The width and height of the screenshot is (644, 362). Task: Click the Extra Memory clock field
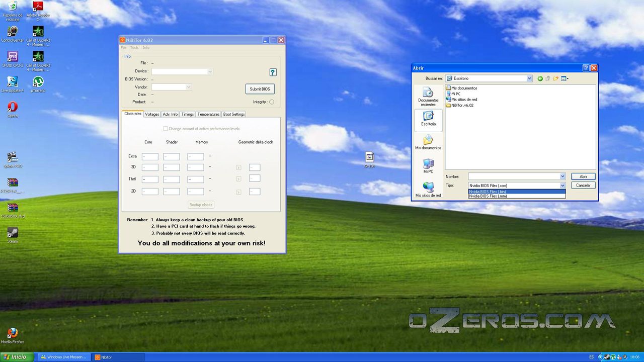pos(196,156)
